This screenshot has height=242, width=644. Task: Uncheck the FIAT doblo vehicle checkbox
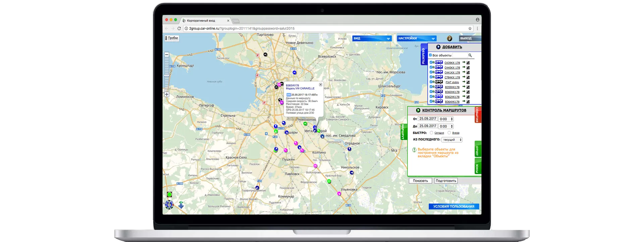tap(431, 82)
